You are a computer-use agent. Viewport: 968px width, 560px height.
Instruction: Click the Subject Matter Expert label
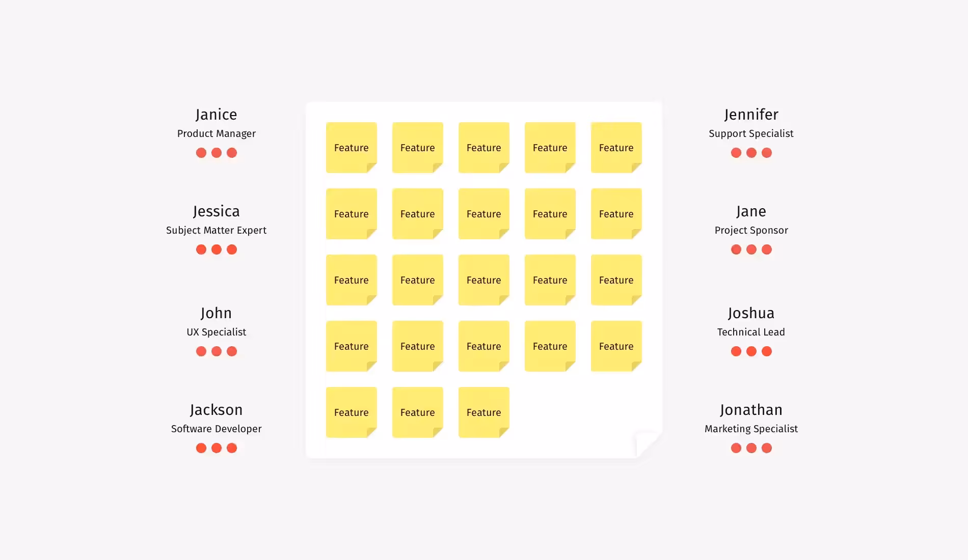click(217, 230)
